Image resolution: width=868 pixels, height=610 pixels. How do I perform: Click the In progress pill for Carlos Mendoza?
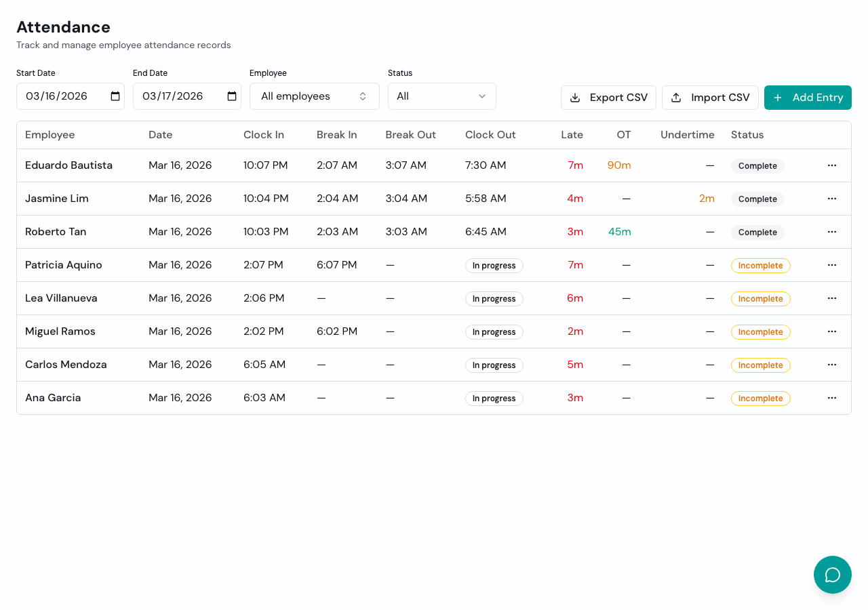(x=494, y=365)
